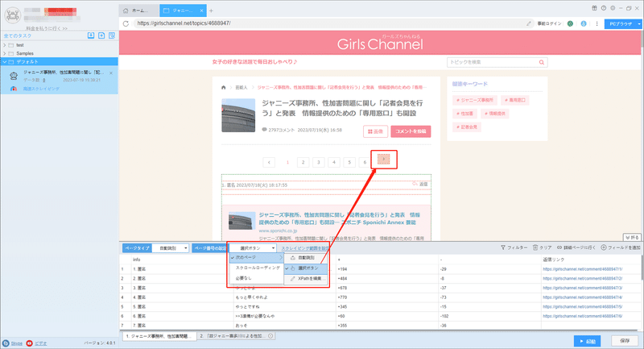The width and height of the screenshot is (644, 349).
Task: Open the help question-mark icon
Action: (603, 8)
